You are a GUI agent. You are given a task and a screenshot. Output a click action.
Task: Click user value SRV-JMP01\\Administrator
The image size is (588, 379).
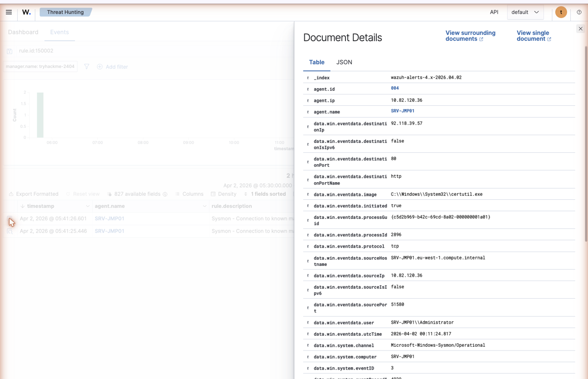coord(422,322)
